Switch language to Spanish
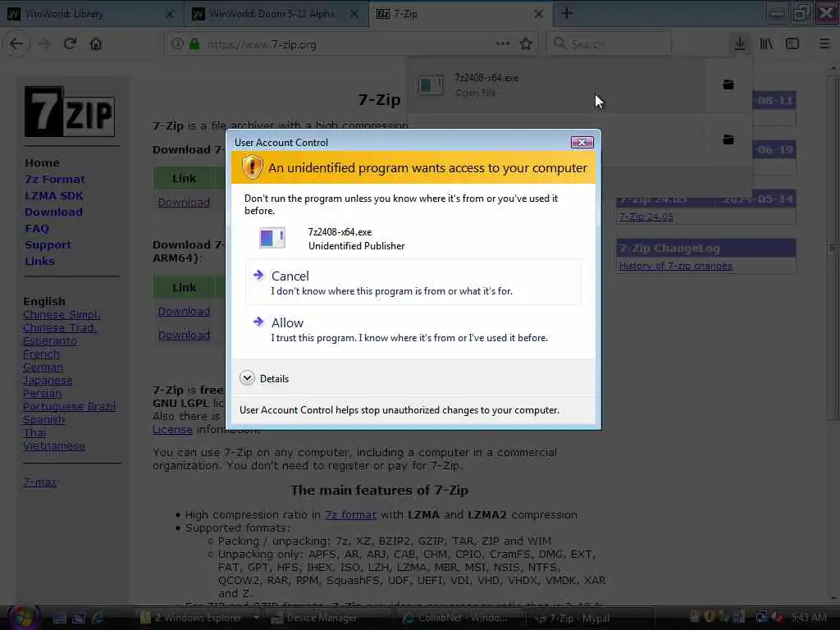This screenshot has height=630, width=840. point(44,420)
